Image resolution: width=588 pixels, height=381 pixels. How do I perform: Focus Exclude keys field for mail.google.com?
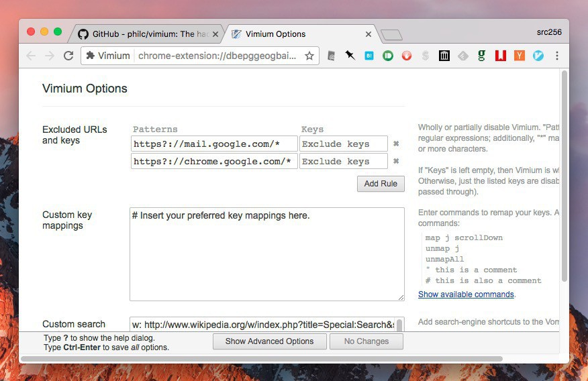[x=344, y=144]
